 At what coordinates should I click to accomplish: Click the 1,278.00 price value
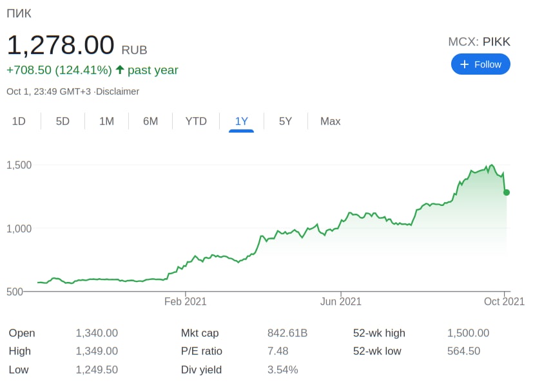click(61, 45)
